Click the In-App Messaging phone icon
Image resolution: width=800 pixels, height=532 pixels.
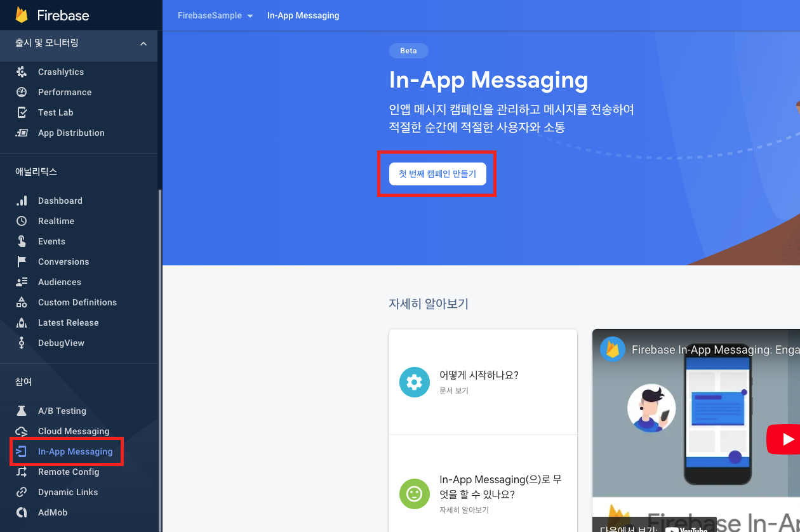coord(22,451)
